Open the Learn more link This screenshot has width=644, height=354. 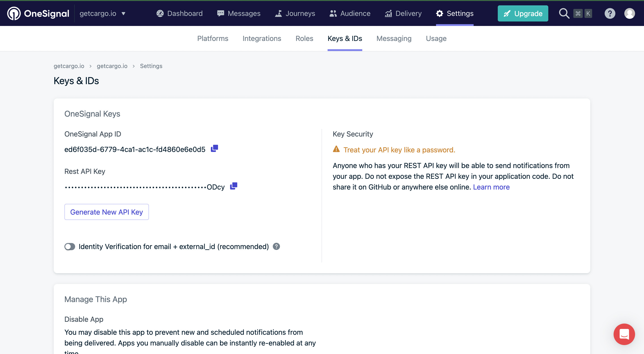[491, 187]
